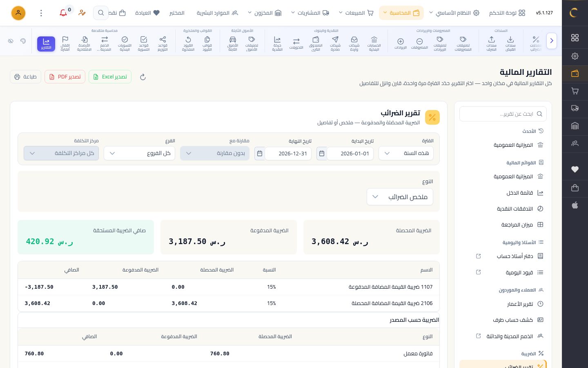Open دفتر أستاذ حساب report
This screenshot has width=588, height=368.
click(503, 256)
